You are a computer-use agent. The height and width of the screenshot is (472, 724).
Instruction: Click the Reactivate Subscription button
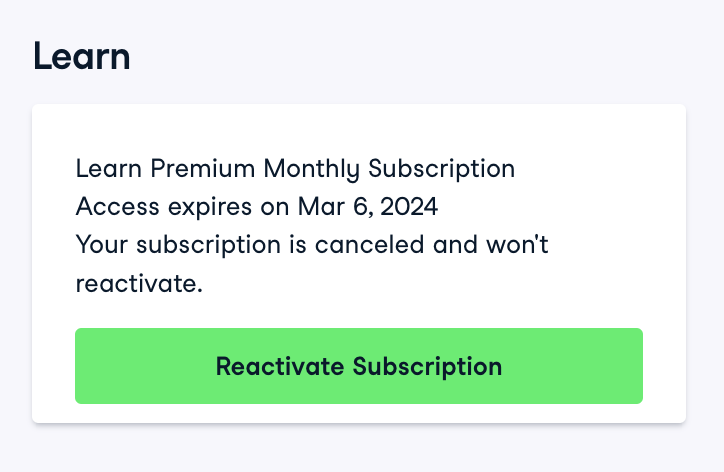(x=358, y=366)
